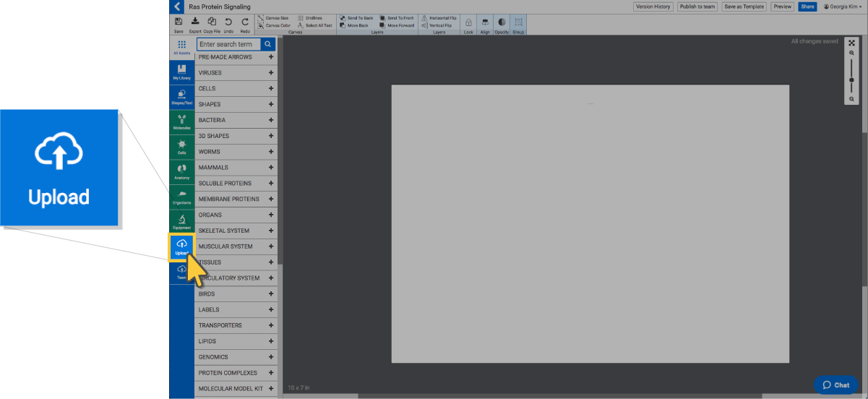Click Publish to team button

coord(697,7)
